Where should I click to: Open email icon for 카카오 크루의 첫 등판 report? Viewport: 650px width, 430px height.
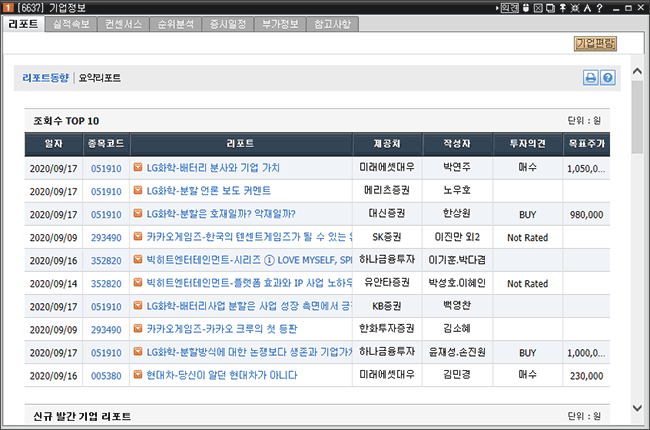click(x=138, y=328)
